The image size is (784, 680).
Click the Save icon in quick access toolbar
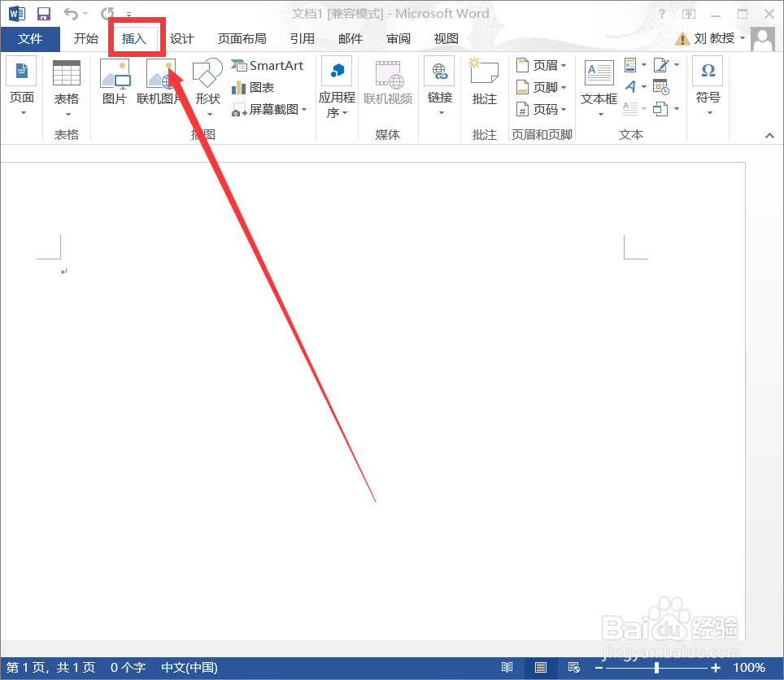tap(43, 13)
